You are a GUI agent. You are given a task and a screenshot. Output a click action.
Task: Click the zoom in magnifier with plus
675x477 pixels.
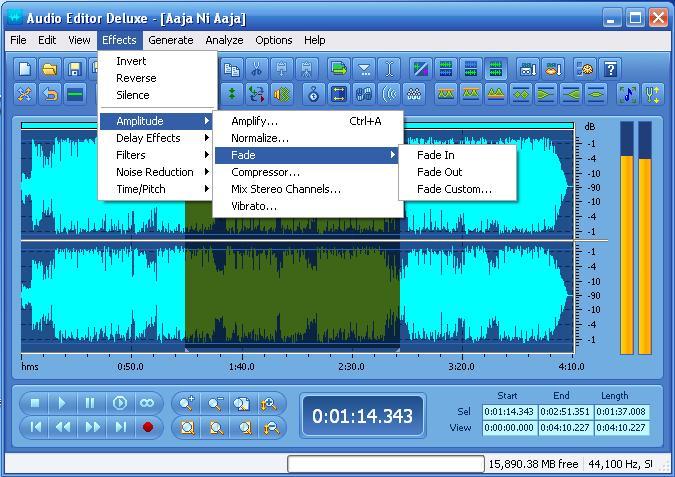[x=187, y=403]
